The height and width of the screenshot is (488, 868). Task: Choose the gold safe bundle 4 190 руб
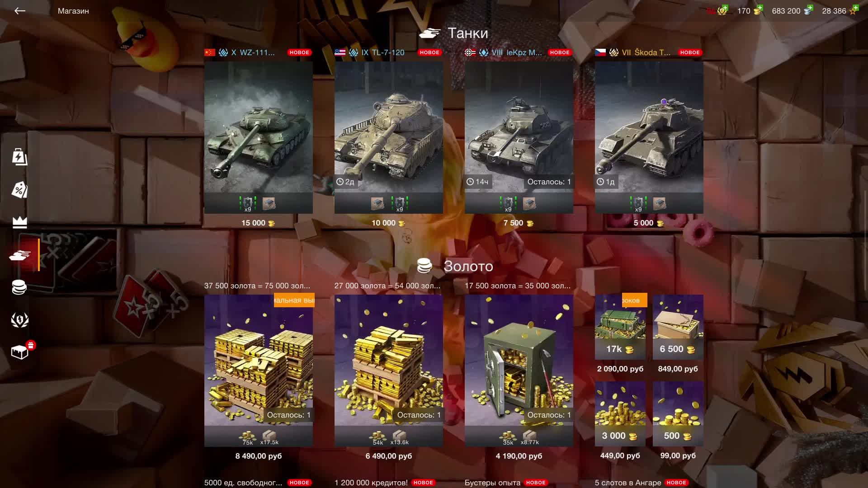click(x=519, y=371)
